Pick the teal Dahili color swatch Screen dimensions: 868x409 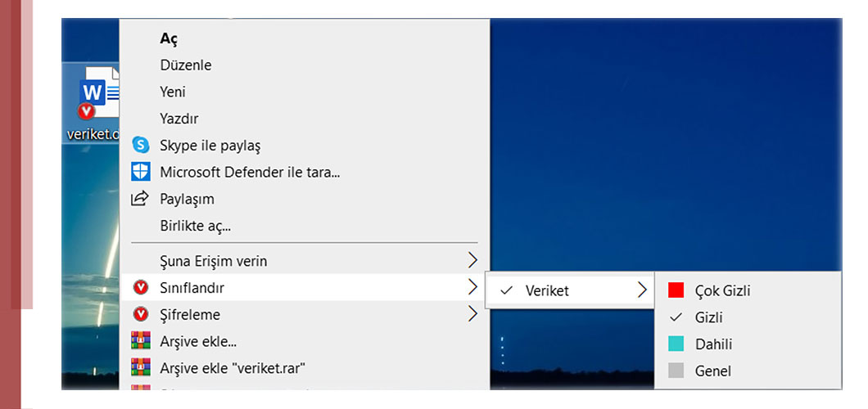[x=676, y=344]
